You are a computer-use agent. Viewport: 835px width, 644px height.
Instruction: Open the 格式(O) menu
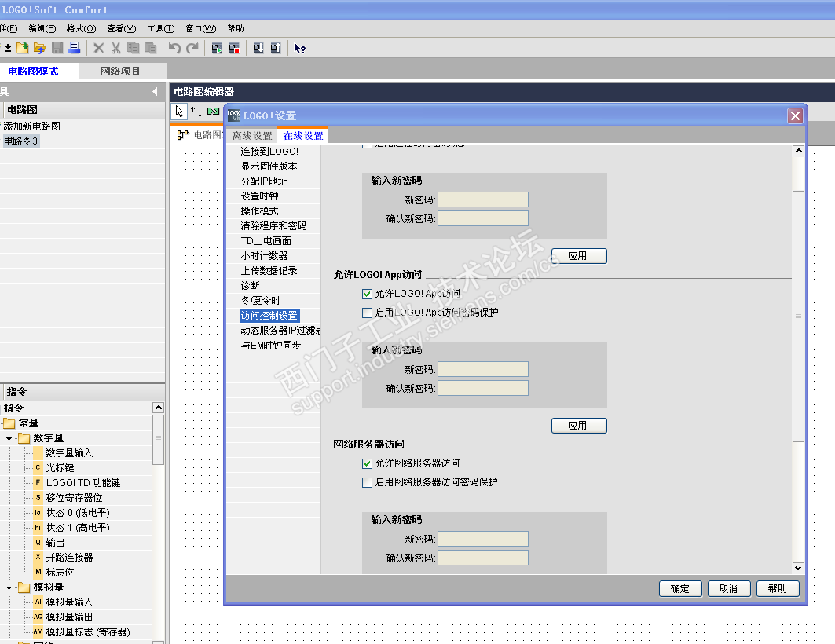[x=81, y=29]
